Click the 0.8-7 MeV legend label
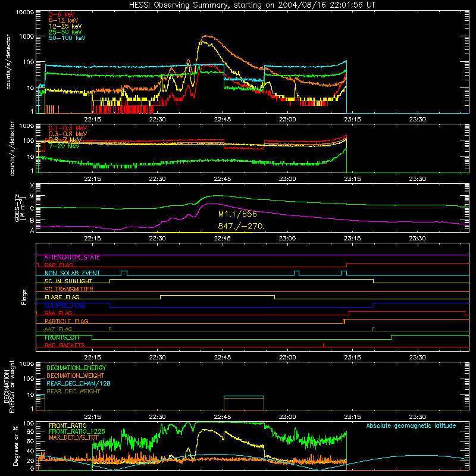476x476 pixels. tap(65, 140)
